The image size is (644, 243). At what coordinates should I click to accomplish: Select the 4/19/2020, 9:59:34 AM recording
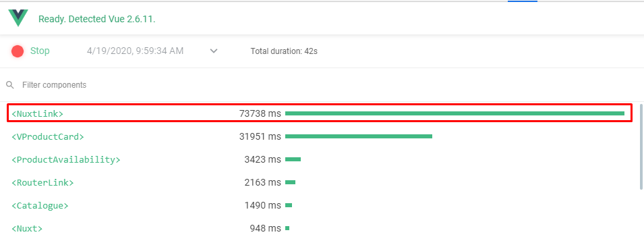pos(135,51)
